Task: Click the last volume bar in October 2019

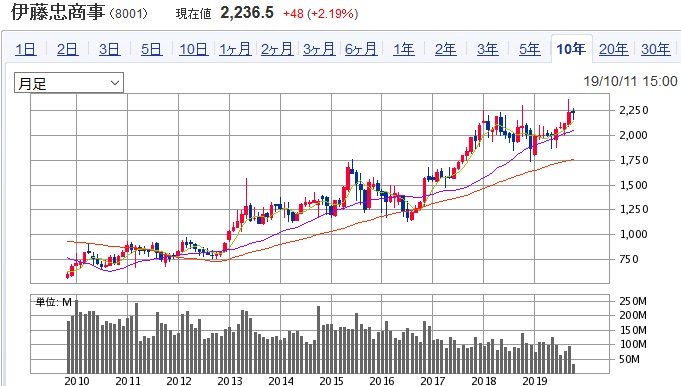Action: [x=574, y=368]
